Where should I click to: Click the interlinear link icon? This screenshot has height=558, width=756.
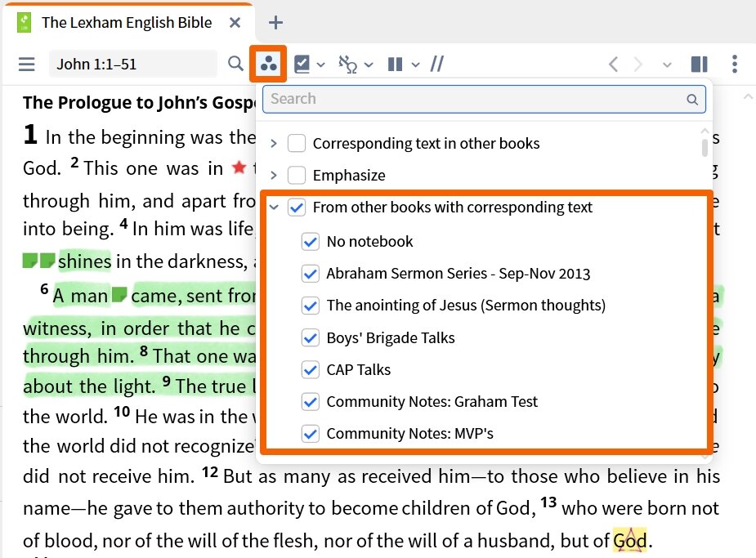click(347, 64)
